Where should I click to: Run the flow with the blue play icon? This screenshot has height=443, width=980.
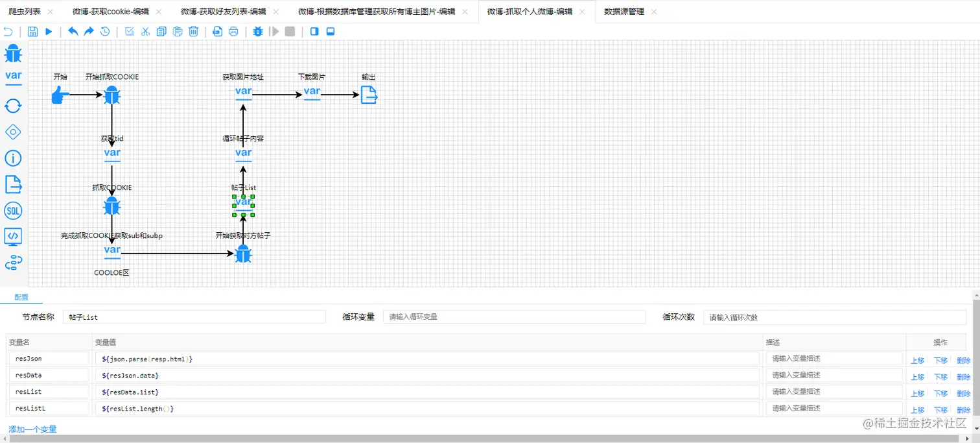49,31
